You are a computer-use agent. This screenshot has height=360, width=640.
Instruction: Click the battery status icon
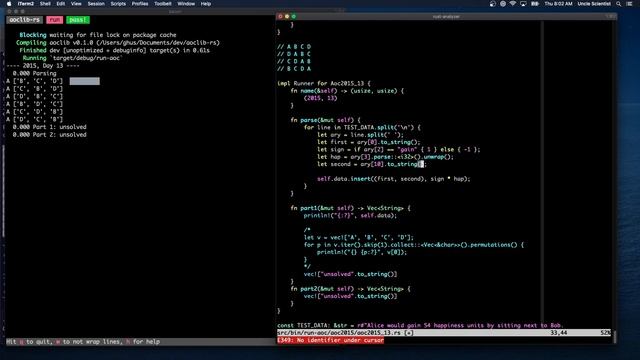(x=535, y=4)
